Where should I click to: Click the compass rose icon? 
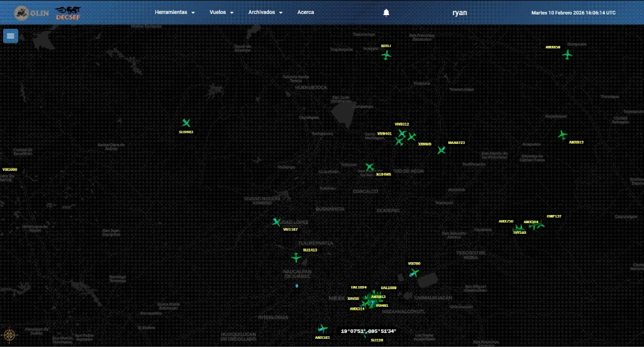coord(9,334)
